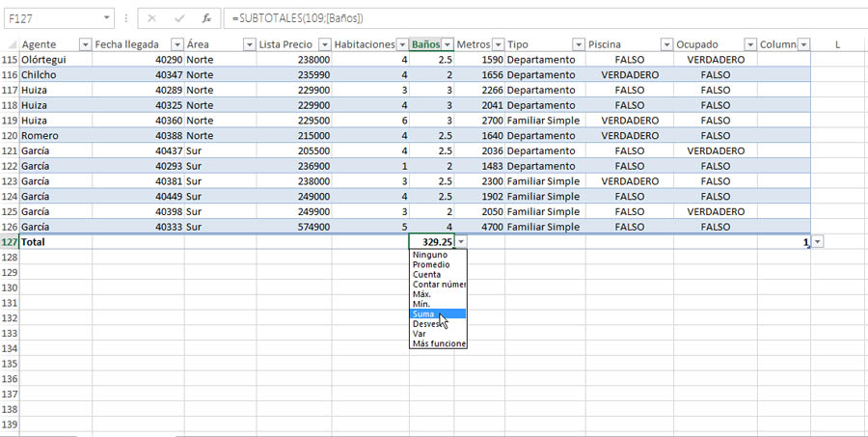Open the Ocupado column filter button
The width and height of the screenshot is (868, 437).
(749, 44)
